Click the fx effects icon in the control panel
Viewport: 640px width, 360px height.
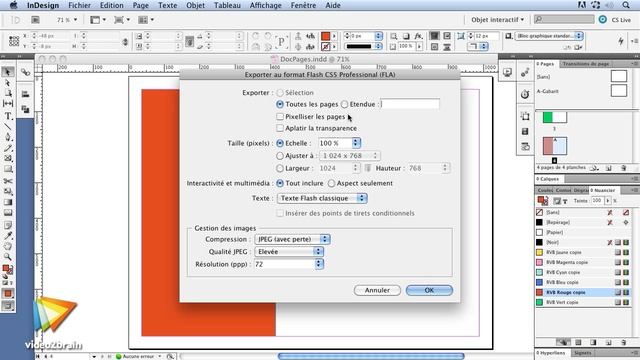pos(418,36)
